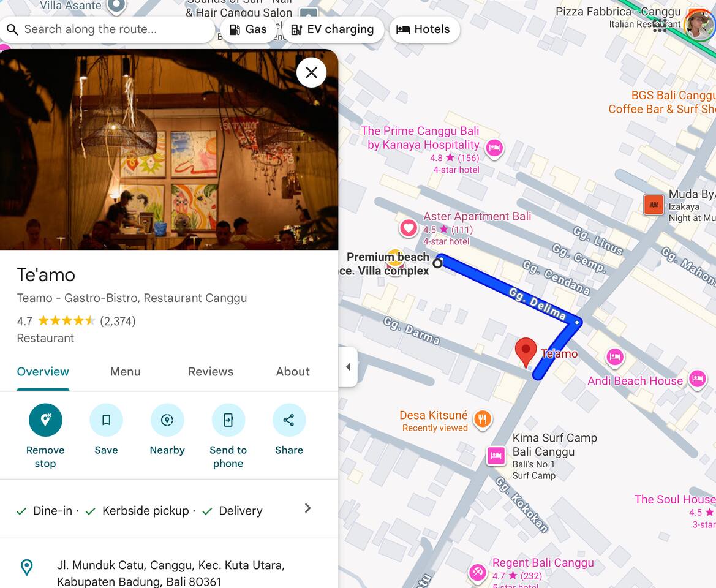Select the EV charging chip
Image resolution: width=716 pixels, height=588 pixels.
pyautogui.click(x=333, y=29)
